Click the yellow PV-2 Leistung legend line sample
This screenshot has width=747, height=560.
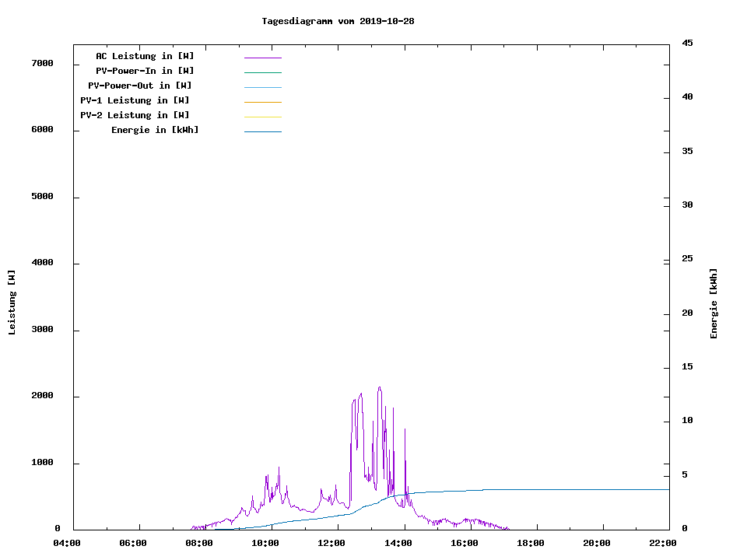click(262, 117)
